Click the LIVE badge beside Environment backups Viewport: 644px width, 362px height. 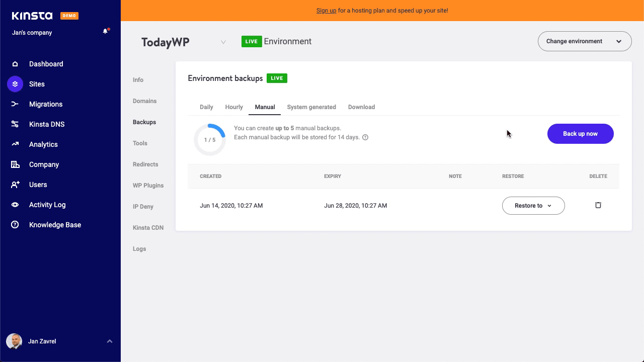coord(277,78)
